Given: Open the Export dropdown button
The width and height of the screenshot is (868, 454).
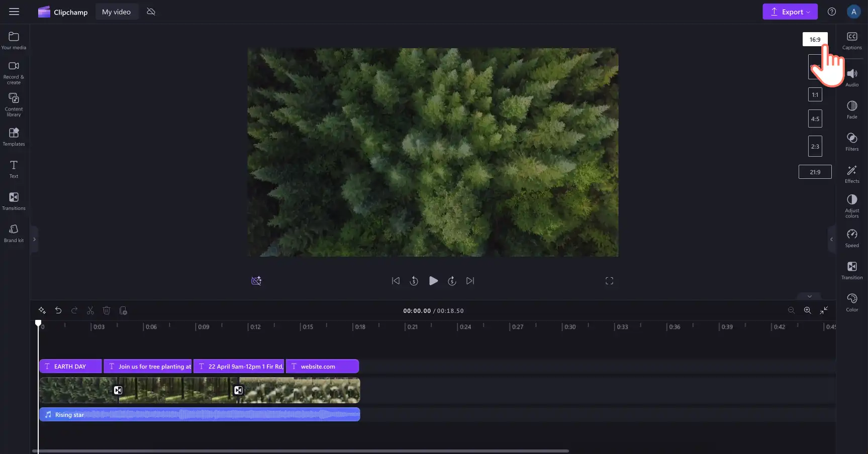Looking at the screenshot, I should point(790,12).
